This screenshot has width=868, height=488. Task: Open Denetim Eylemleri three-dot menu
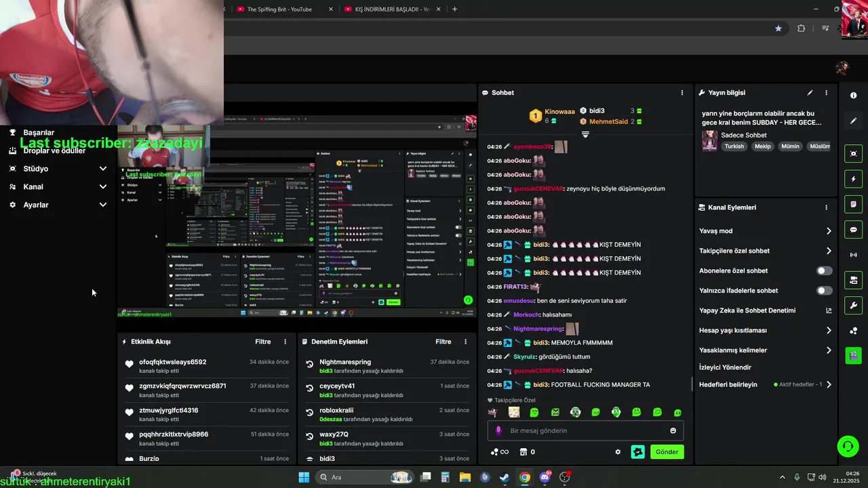pos(465,342)
